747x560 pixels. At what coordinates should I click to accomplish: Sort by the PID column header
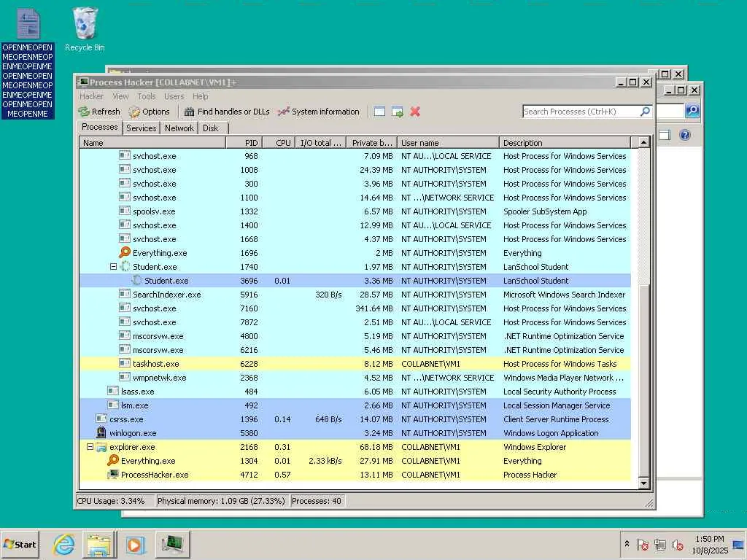244,143
